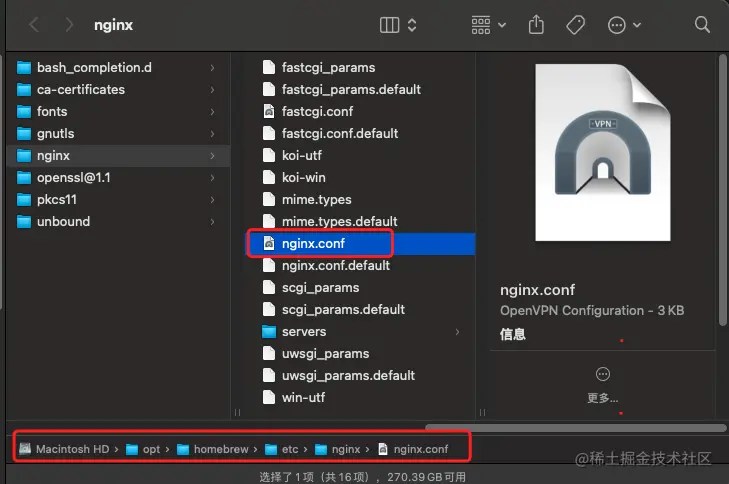Image resolution: width=729 pixels, height=484 pixels.
Task: Select the nginx.conf file in list
Action: (x=360, y=244)
